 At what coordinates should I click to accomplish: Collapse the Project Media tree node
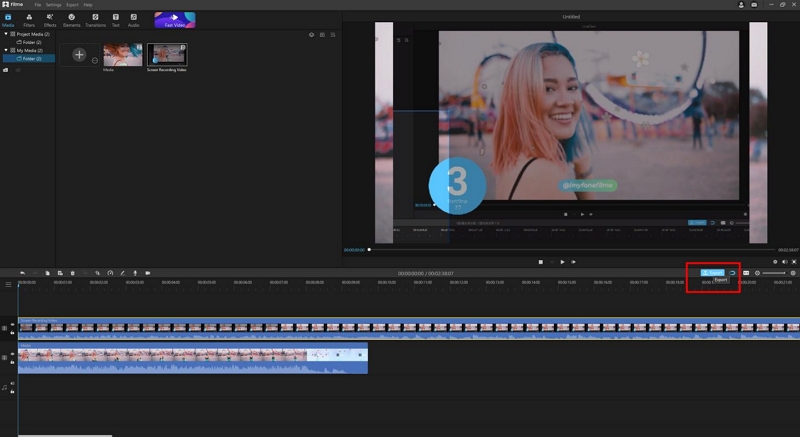(x=6, y=34)
